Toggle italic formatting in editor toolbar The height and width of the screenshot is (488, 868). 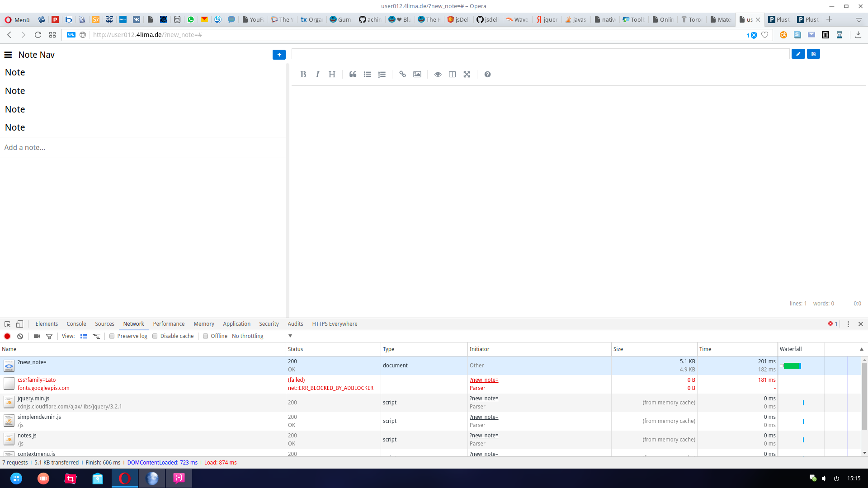pos(317,75)
